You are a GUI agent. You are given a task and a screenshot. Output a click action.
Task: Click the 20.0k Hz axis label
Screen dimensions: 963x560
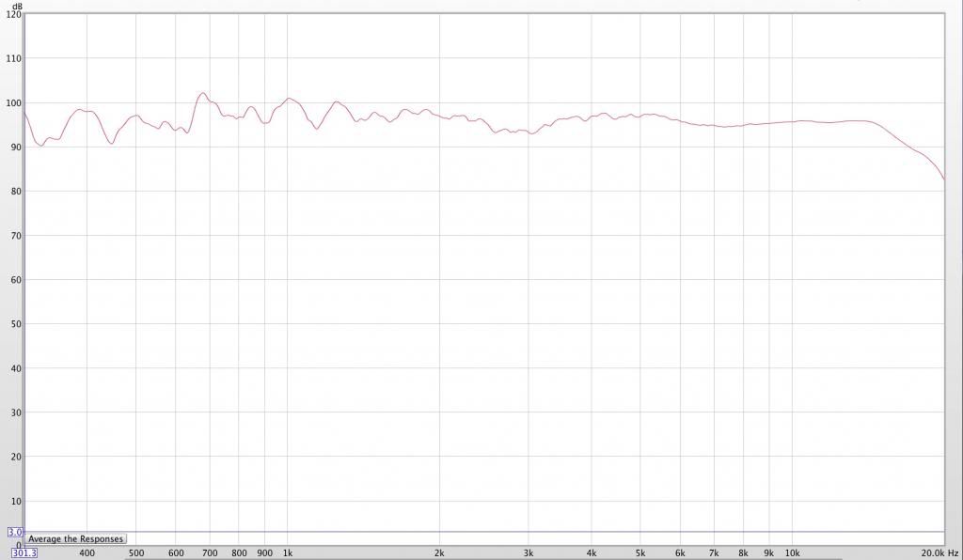[x=939, y=553]
